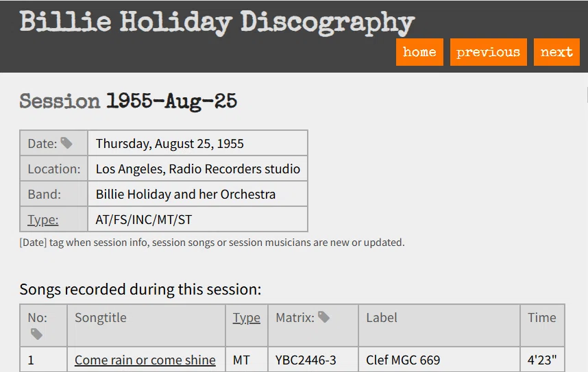Image resolution: width=588 pixels, height=372 pixels.
Task: Click the YBC2446-3 matrix cell
Action: (x=313, y=360)
